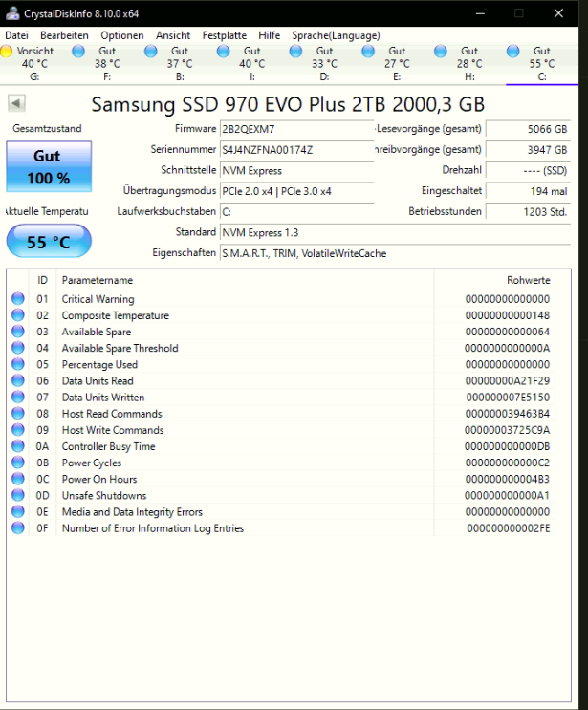Click the Gut 100 % health status button
The height and width of the screenshot is (710, 588).
point(49,166)
